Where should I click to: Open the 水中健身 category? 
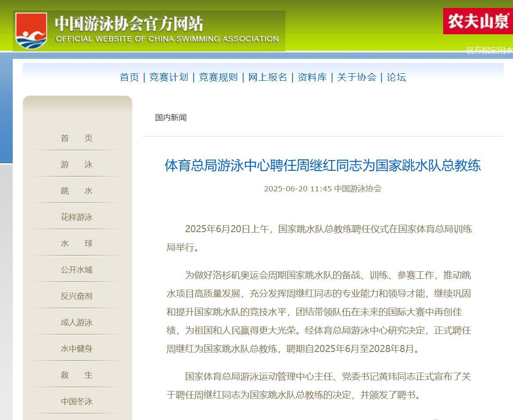click(77, 348)
